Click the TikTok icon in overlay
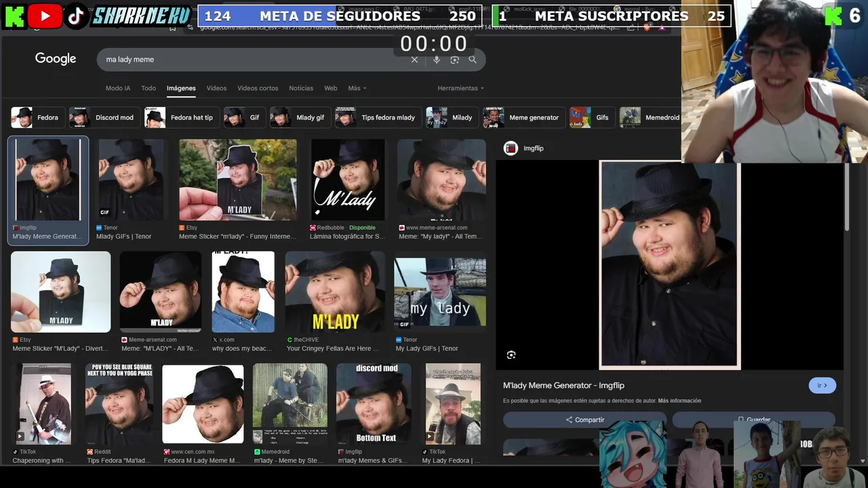Viewport: 868px width, 488px height. 76,16
